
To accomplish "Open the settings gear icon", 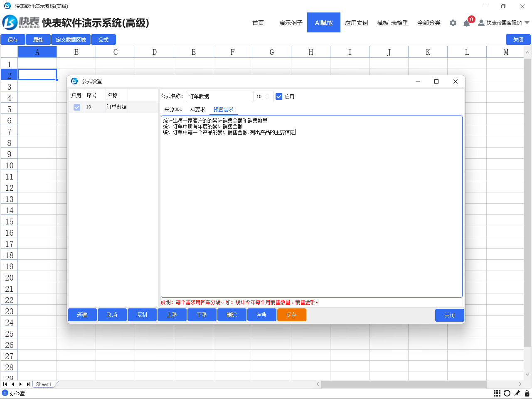I will click(x=453, y=23).
